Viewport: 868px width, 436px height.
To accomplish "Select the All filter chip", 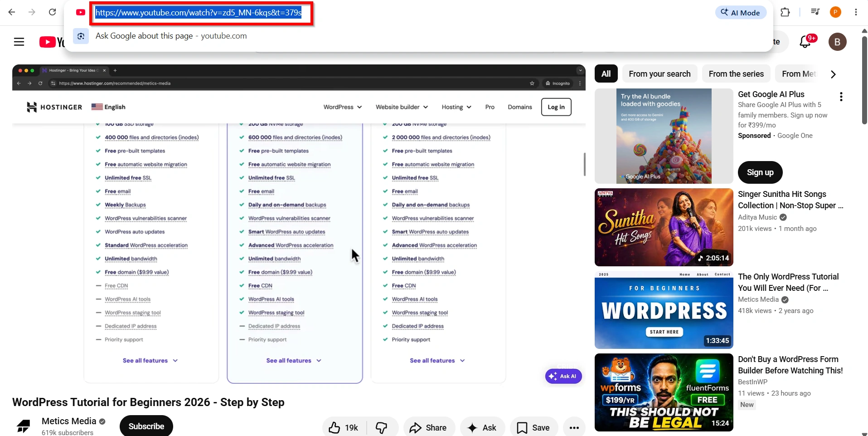I will coord(606,74).
